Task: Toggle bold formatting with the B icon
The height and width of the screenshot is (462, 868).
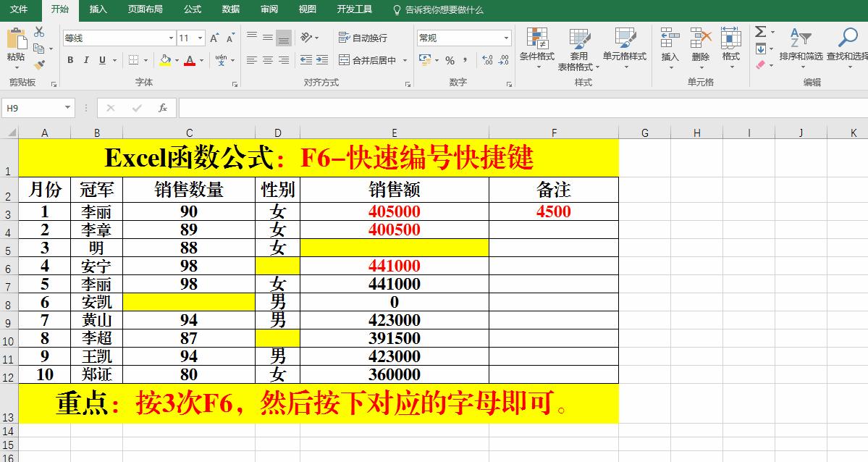Action: pyautogui.click(x=71, y=60)
